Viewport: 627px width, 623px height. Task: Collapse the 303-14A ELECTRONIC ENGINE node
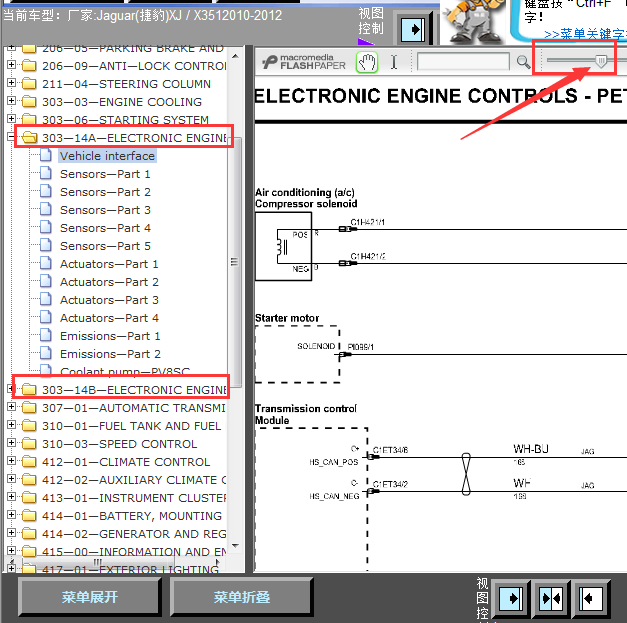(11, 137)
